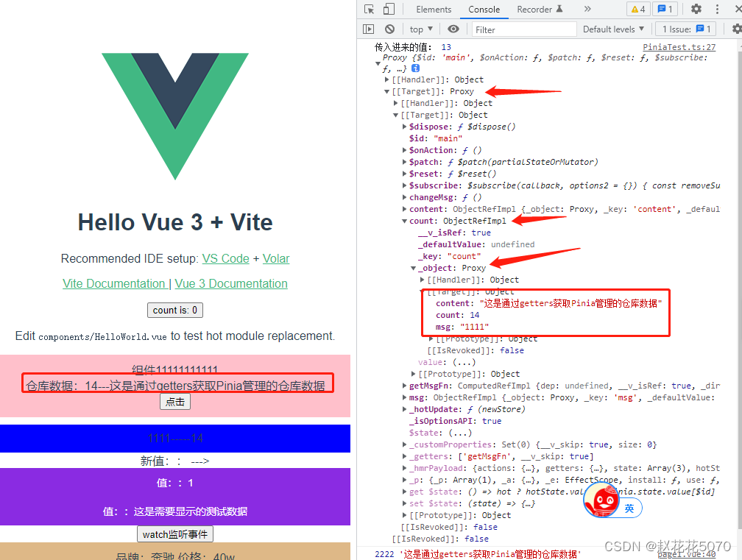Click the Vue logo image
The width and height of the screenshot is (742, 560).
(x=175, y=116)
